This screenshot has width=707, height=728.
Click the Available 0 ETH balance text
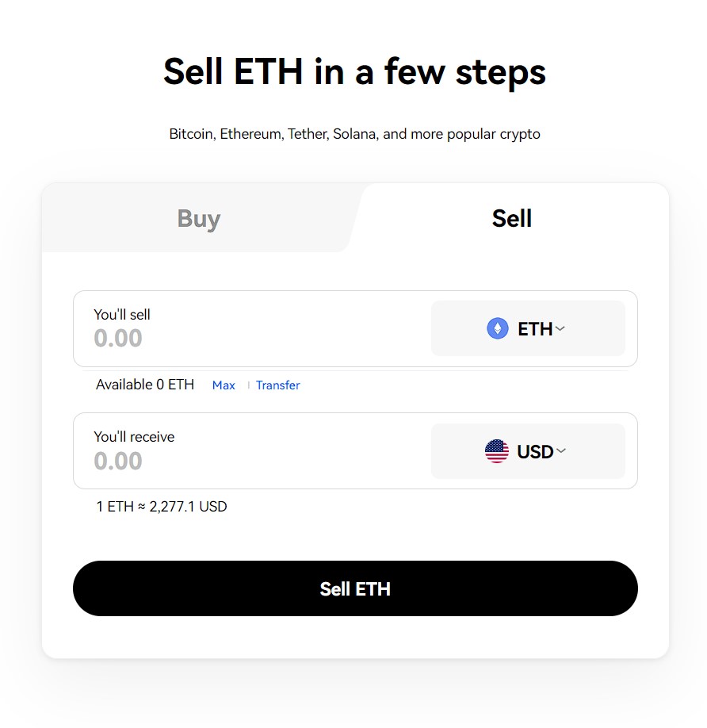[145, 385]
